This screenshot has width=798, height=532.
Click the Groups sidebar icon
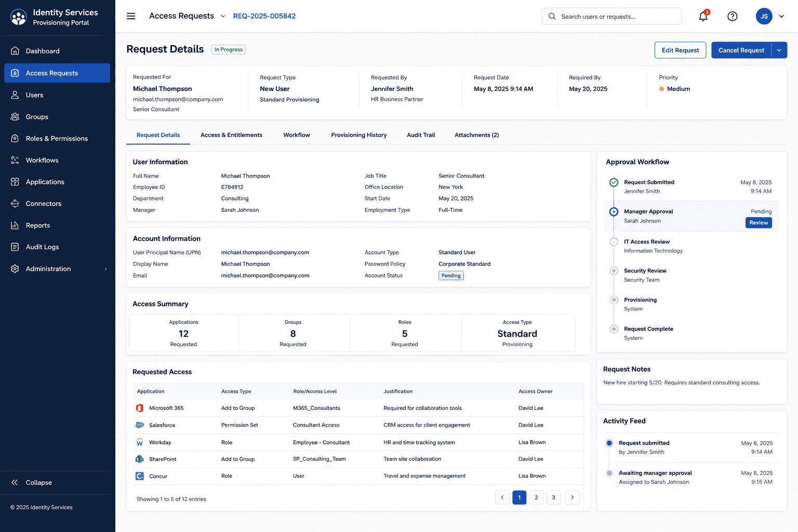tap(15, 117)
